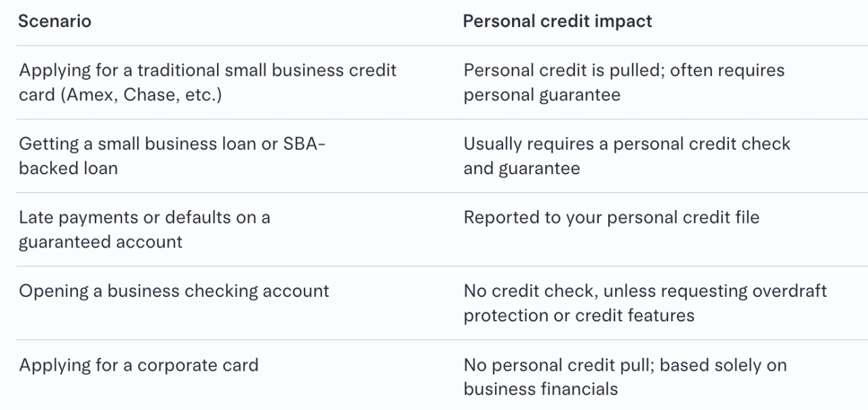Image resolution: width=868 pixels, height=410 pixels.
Task: Click "and guarantee" text in second row
Action: pos(521,168)
